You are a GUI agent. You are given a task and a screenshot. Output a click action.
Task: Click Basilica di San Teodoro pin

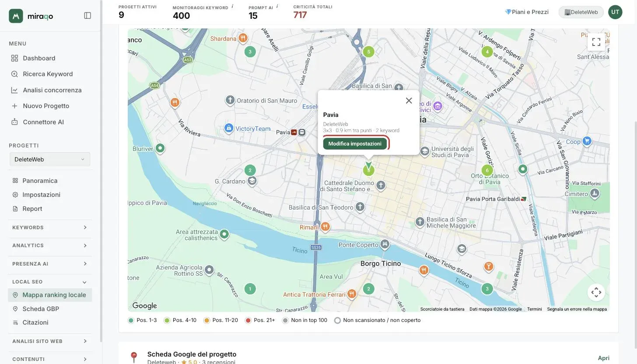[360, 206]
